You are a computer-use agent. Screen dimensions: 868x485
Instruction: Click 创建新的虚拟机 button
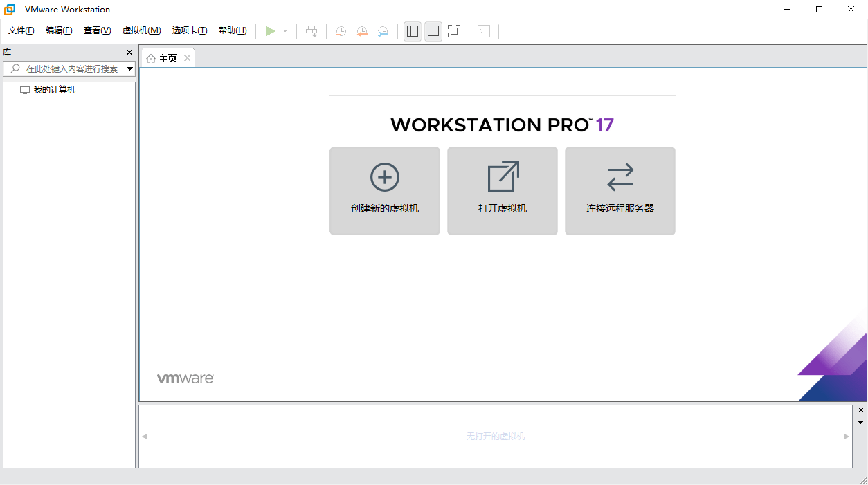pyautogui.click(x=385, y=191)
